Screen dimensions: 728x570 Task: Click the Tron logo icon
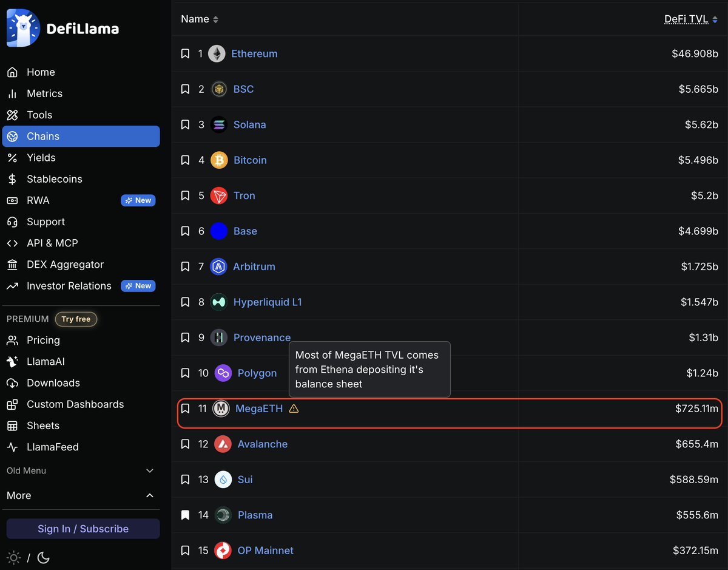click(219, 196)
